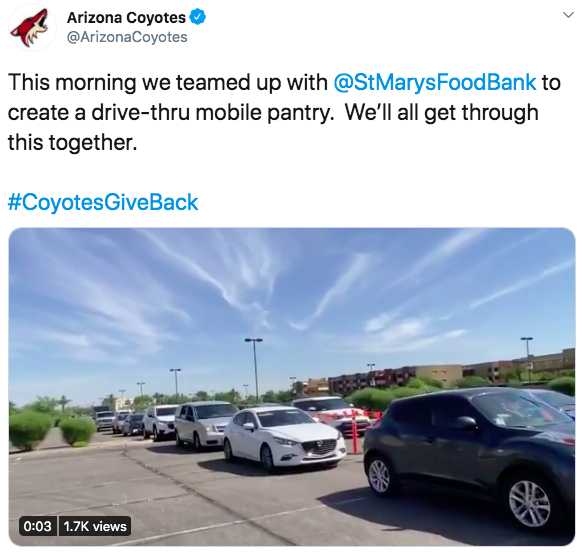
Task: Follow the #CoyotesGiveBack hashtag
Action: 103,202
